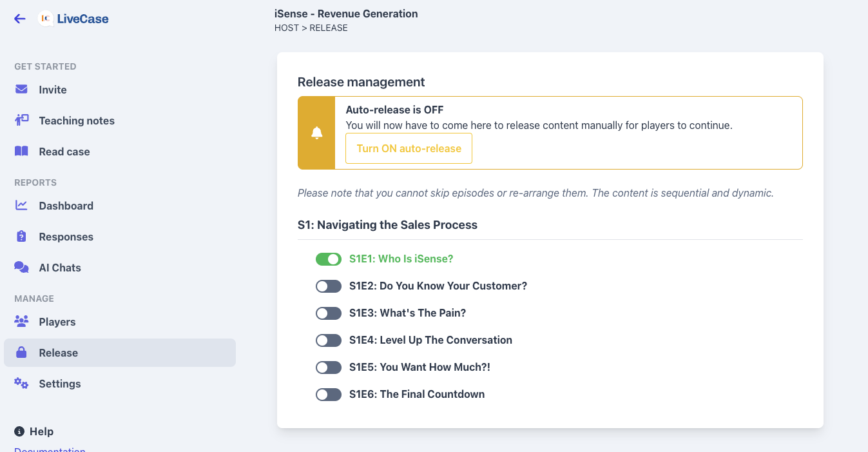Click the Help info icon
Screen dimensions: 868x452
coord(19,431)
